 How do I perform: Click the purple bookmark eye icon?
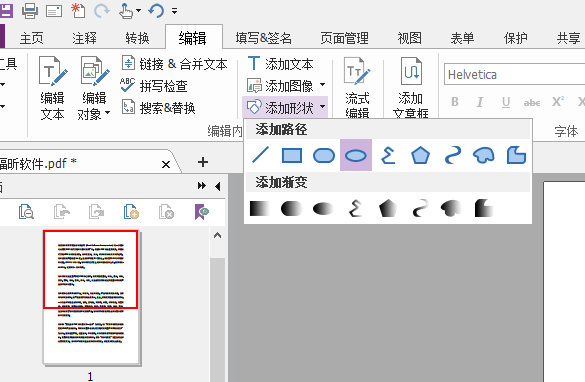(202, 212)
